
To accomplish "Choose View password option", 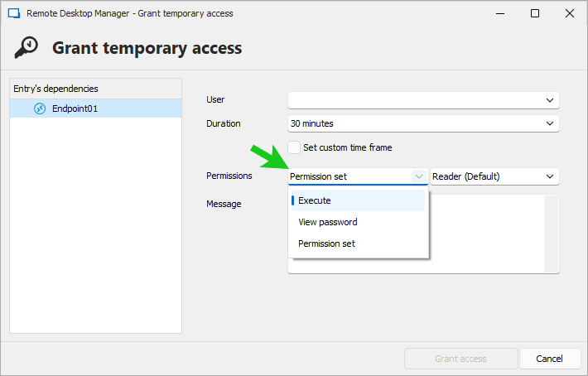I will pos(328,222).
